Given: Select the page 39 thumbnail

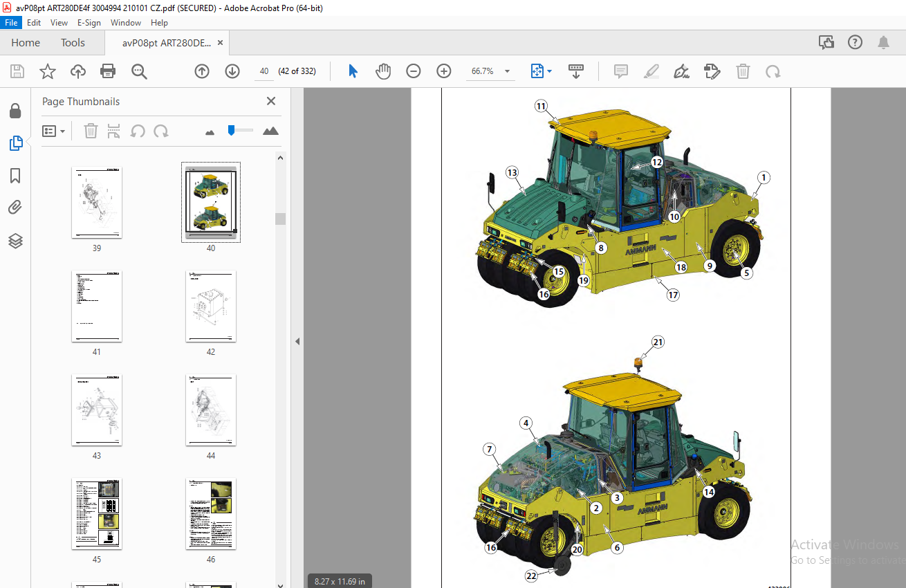Looking at the screenshot, I should point(97,203).
